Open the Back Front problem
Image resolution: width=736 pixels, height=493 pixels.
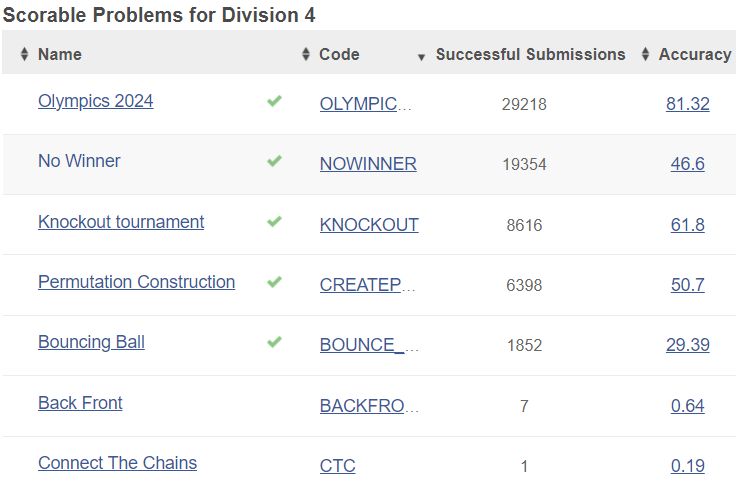pos(80,403)
